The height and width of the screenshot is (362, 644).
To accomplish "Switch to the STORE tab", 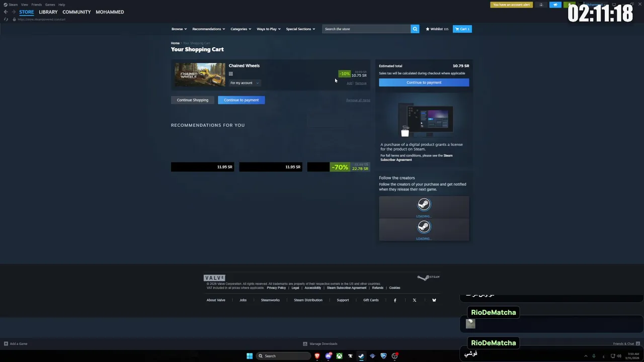I will point(27,12).
